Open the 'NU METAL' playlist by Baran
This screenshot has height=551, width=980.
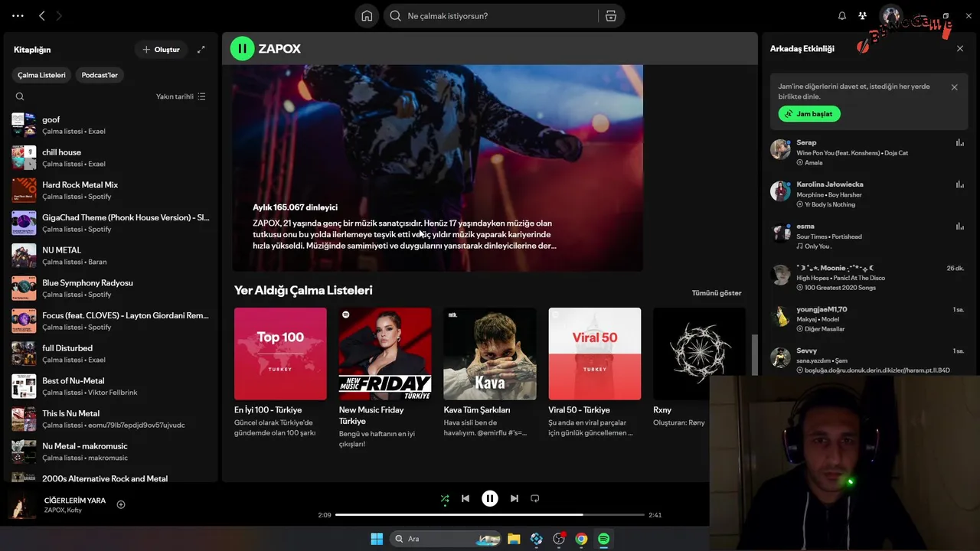point(112,256)
